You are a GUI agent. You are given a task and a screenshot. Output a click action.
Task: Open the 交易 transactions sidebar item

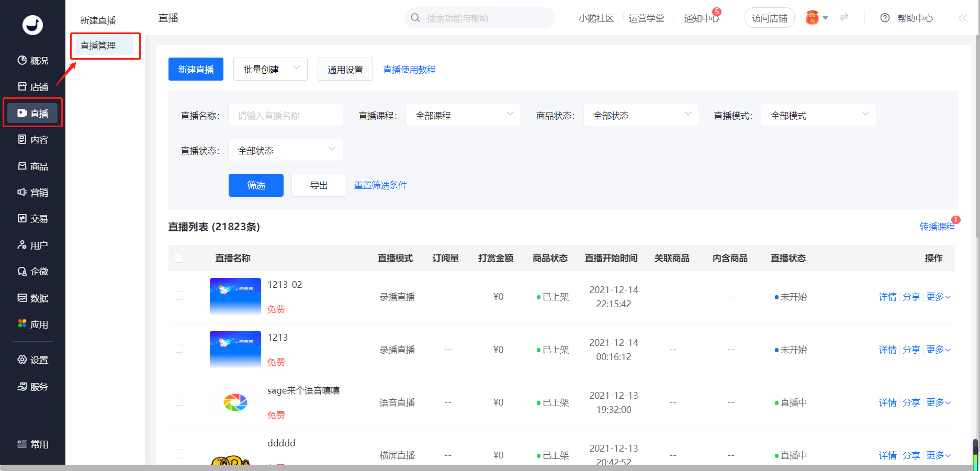tap(32, 219)
